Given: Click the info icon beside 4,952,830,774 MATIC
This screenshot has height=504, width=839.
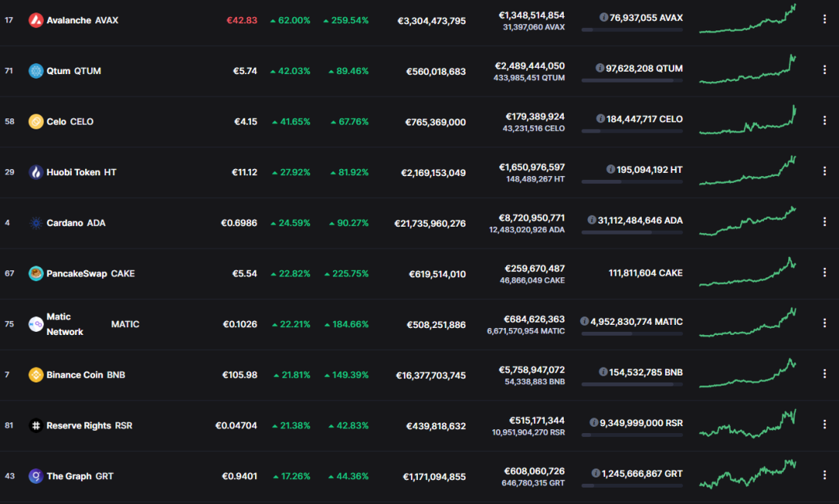Looking at the screenshot, I should (x=584, y=321).
